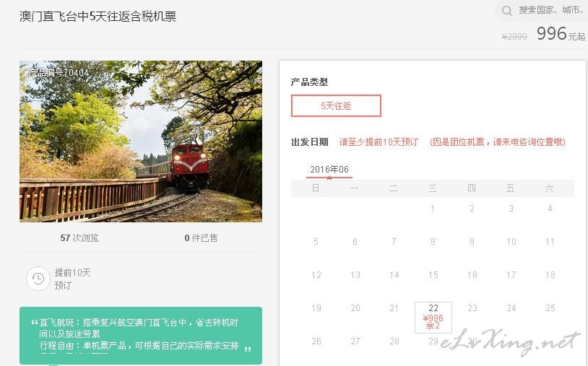
Task: Click date 1 in the calendar
Action: [433, 209]
